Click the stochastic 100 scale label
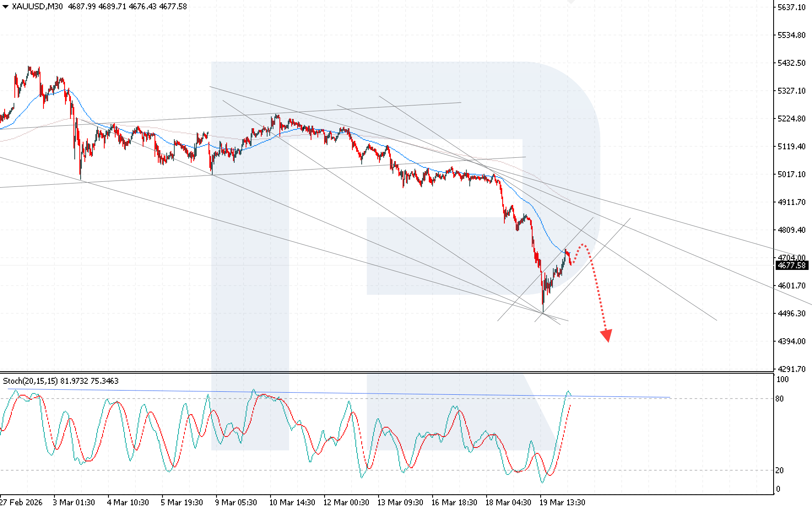The width and height of the screenshot is (812, 512). click(x=782, y=380)
